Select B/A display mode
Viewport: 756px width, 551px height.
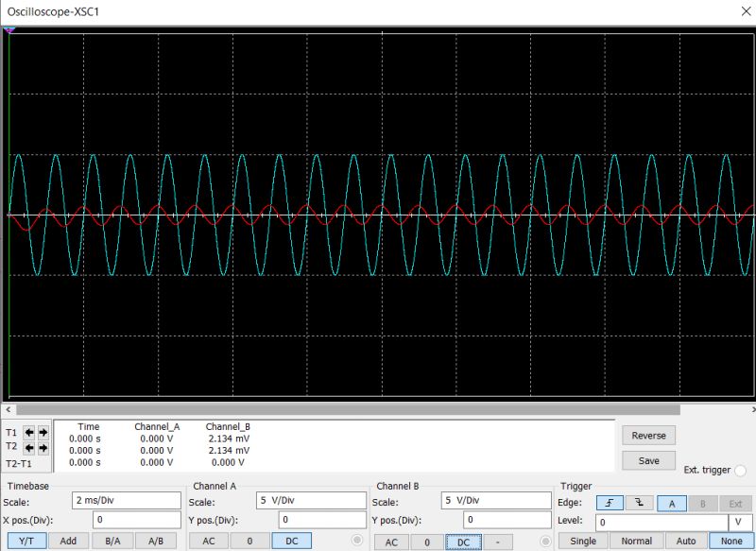click(x=113, y=541)
